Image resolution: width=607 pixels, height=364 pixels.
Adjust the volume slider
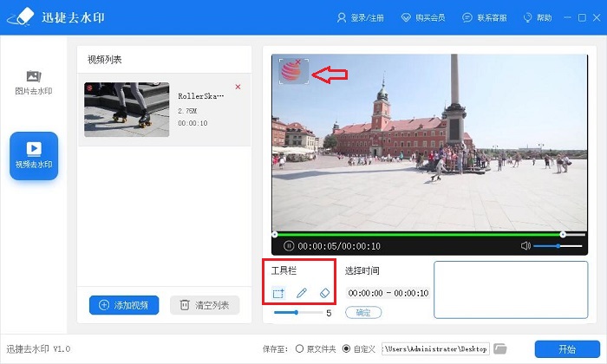click(558, 246)
